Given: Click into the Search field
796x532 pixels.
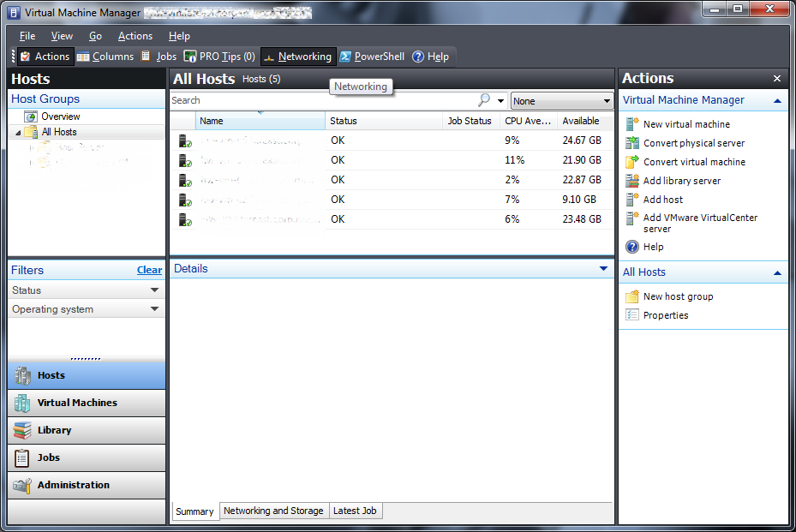Looking at the screenshot, I should tap(323, 100).
